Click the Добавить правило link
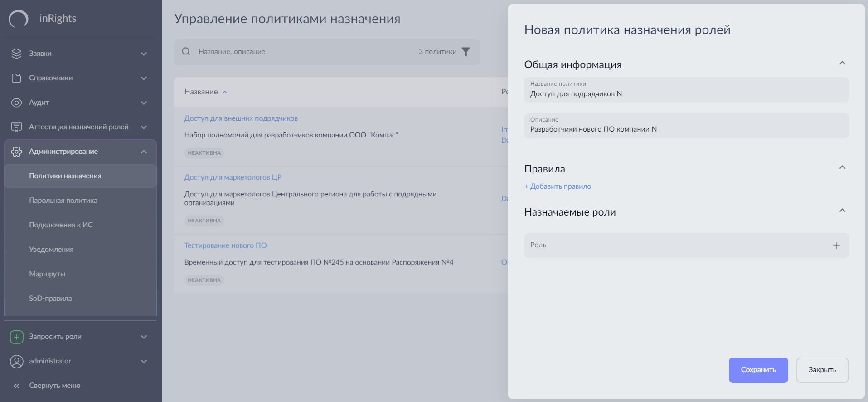The width and height of the screenshot is (868, 402). [x=558, y=186]
